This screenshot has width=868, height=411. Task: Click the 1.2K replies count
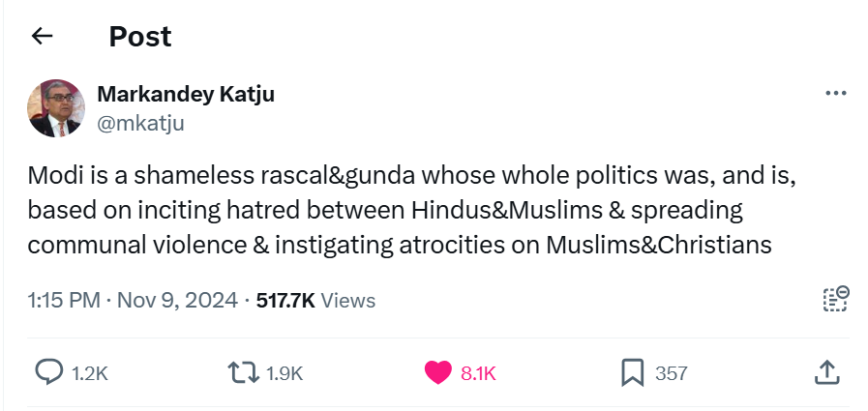point(90,373)
